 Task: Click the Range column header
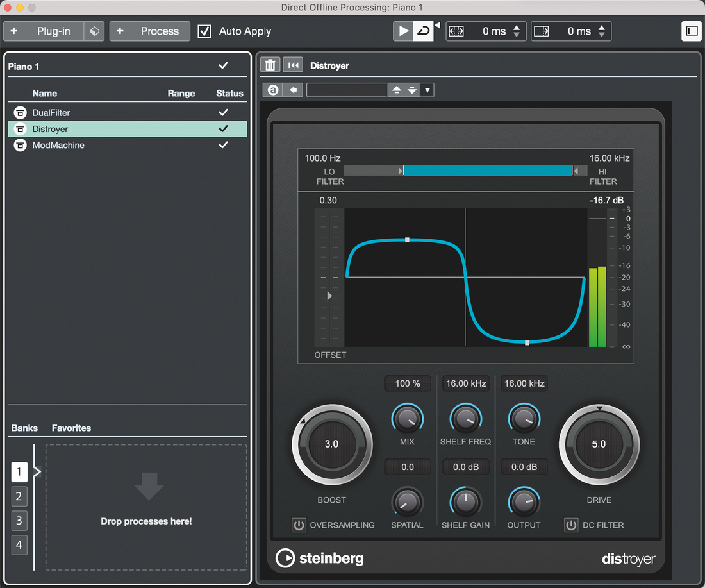tap(181, 93)
